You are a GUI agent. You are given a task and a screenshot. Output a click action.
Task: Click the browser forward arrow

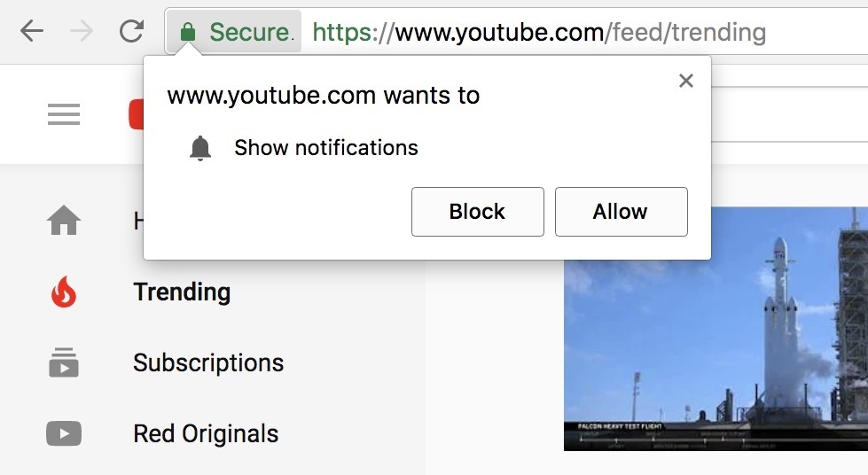[82, 32]
